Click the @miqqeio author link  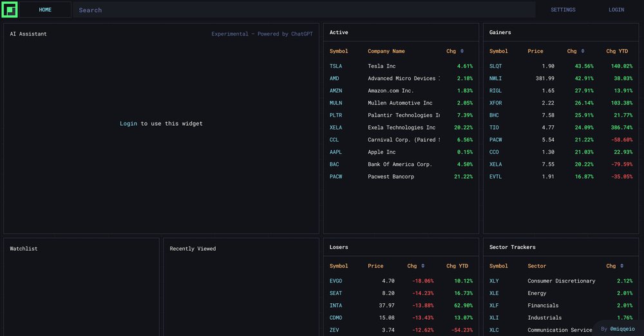(x=621, y=328)
